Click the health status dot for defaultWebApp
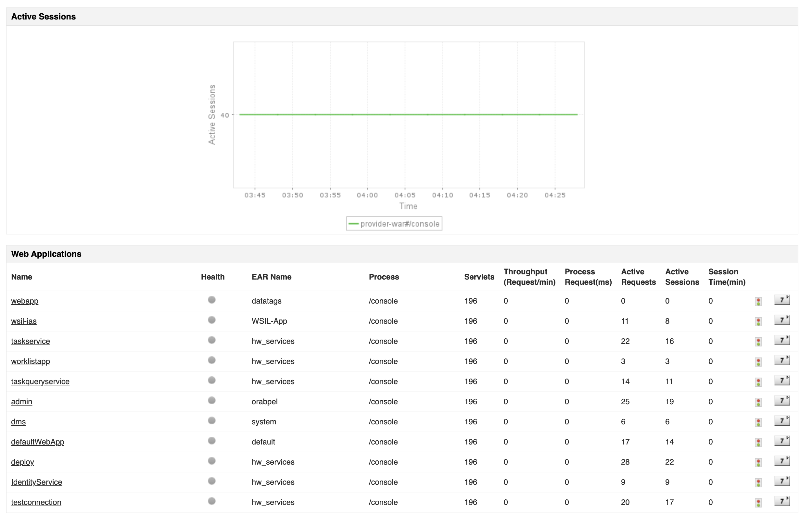 [212, 441]
